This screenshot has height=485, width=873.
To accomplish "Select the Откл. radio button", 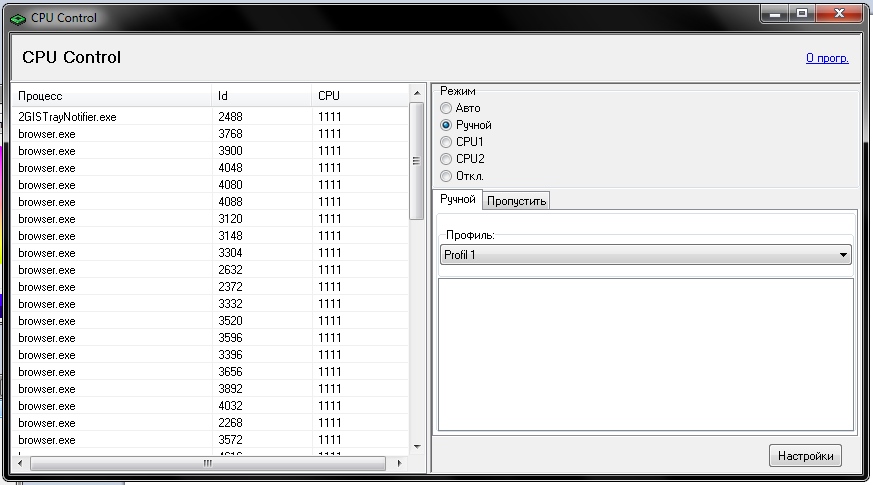I will pyautogui.click(x=446, y=176).
